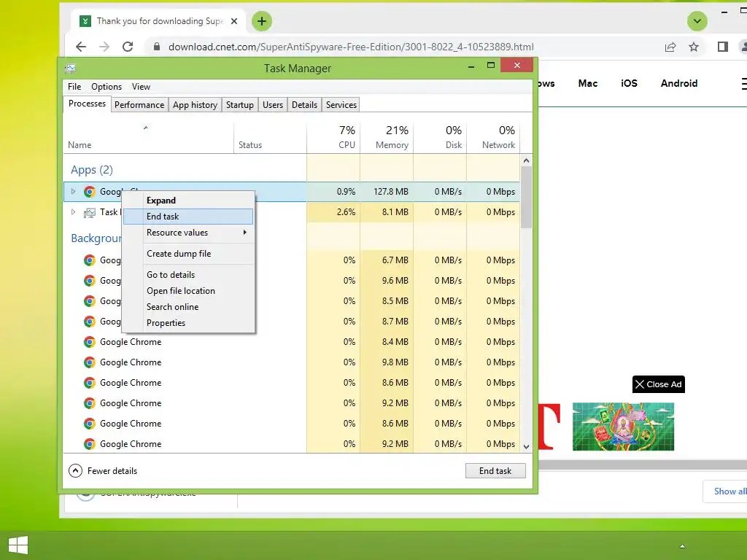Screen dimensions: 747x560
Task: Sort by the Status column header
Action: coord(270,138)
